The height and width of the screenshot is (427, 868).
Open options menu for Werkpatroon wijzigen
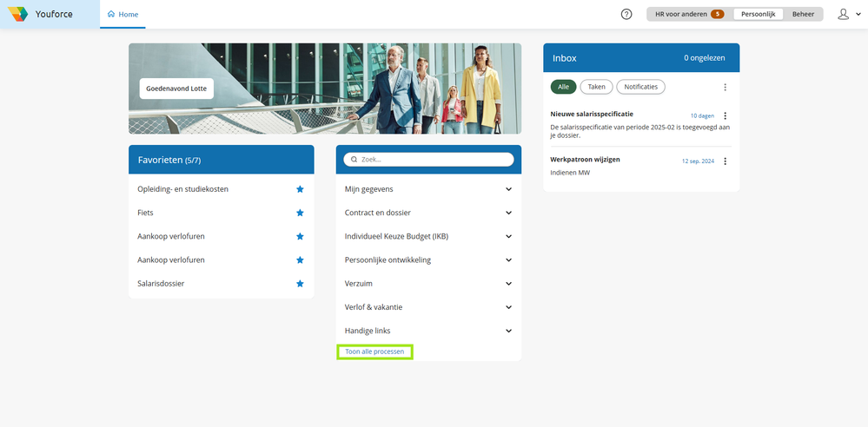726,161
